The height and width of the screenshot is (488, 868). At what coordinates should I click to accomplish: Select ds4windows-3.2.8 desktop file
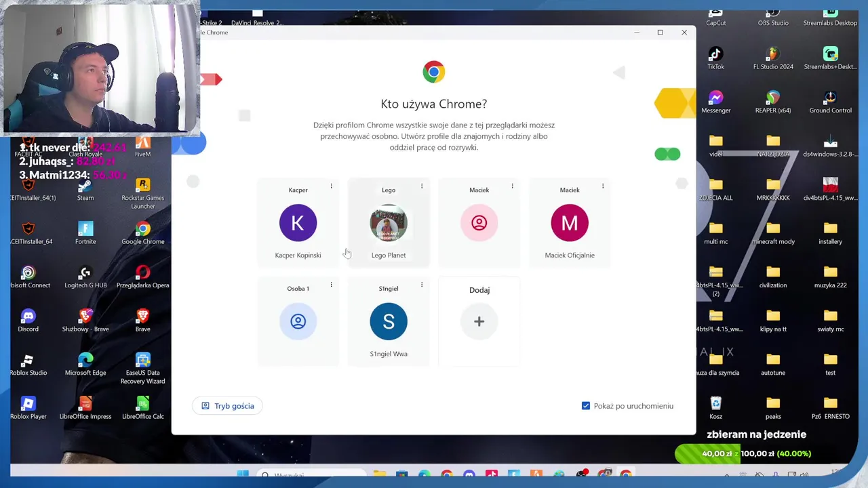(831, 146)
